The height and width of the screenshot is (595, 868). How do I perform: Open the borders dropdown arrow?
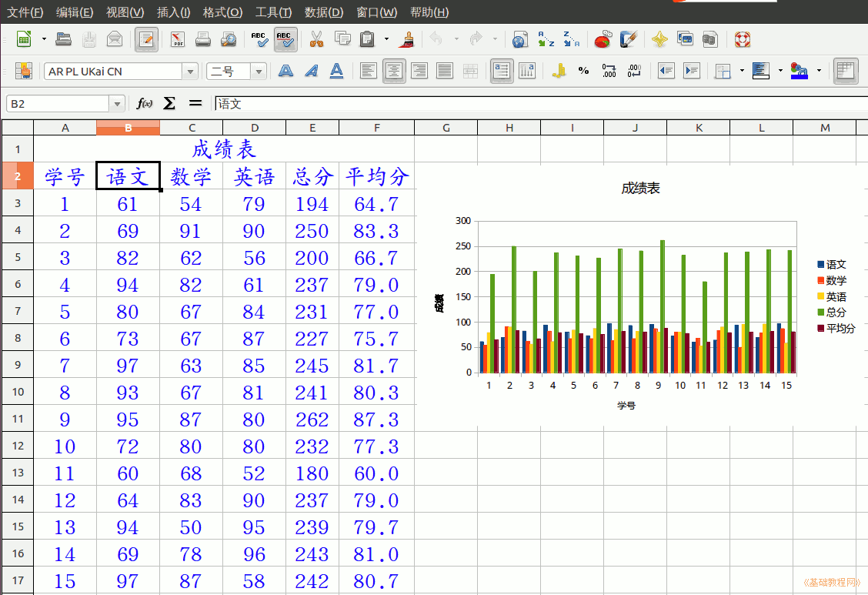[742, 71]
